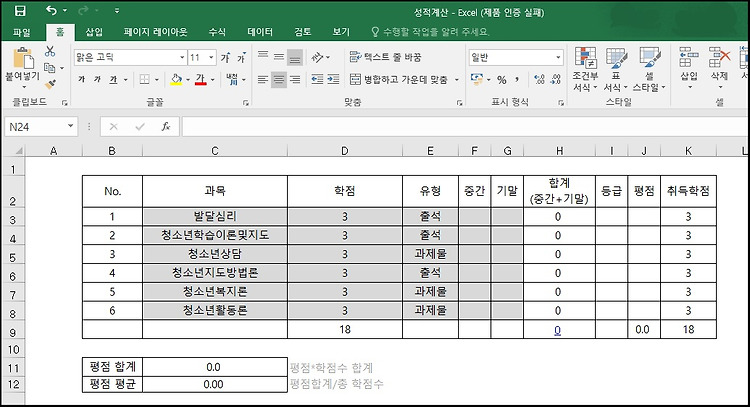Screen dimensions: 750x407
Task: Open the 보기 tab
Action: [x=341, y=32]
